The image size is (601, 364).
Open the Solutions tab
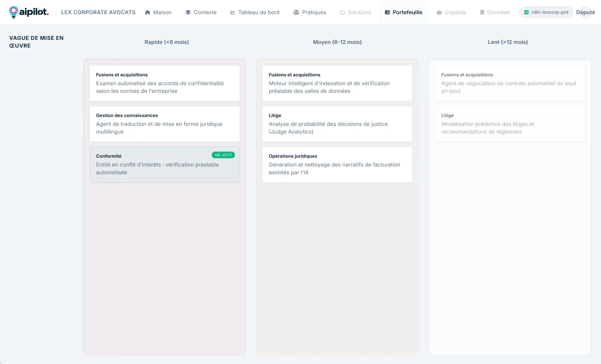pyautogui.click(x=355, y=12)
